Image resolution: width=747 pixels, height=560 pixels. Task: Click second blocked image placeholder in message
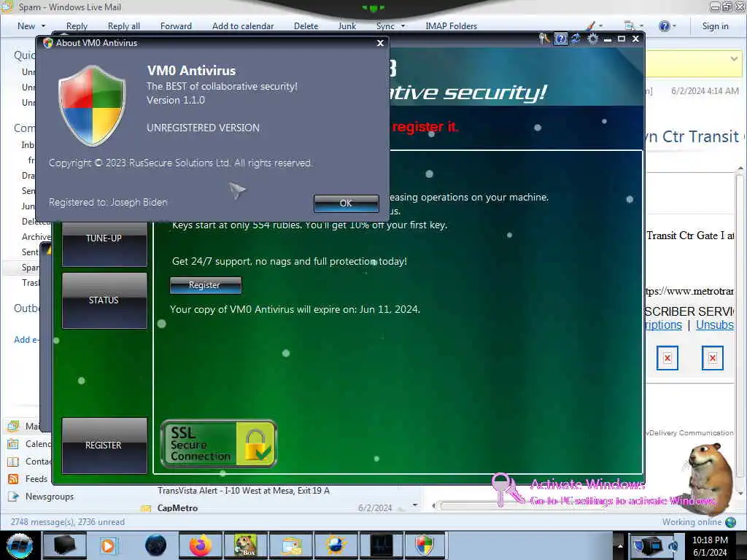pos(712,358)
